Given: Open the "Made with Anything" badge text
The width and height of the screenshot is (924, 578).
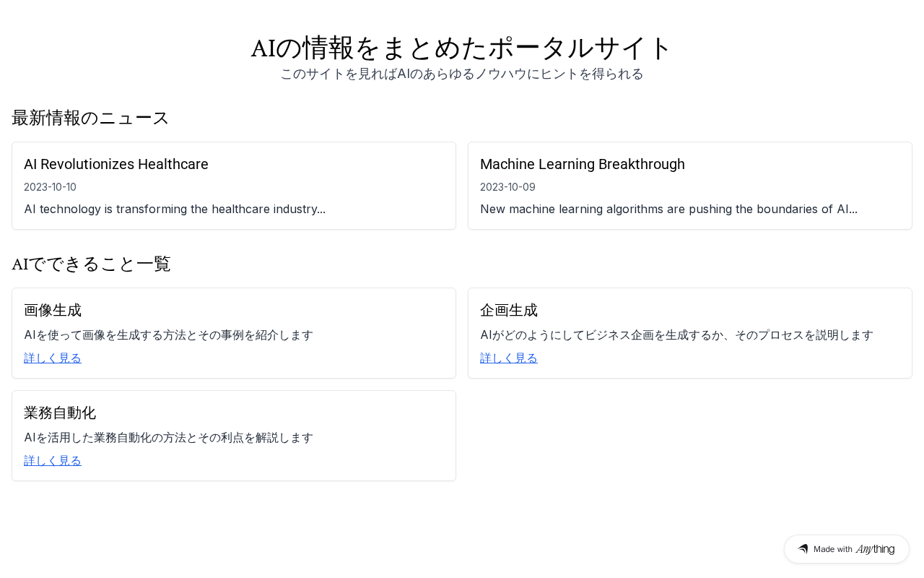Looking at the screenshot, I should (x=853, y=549).
